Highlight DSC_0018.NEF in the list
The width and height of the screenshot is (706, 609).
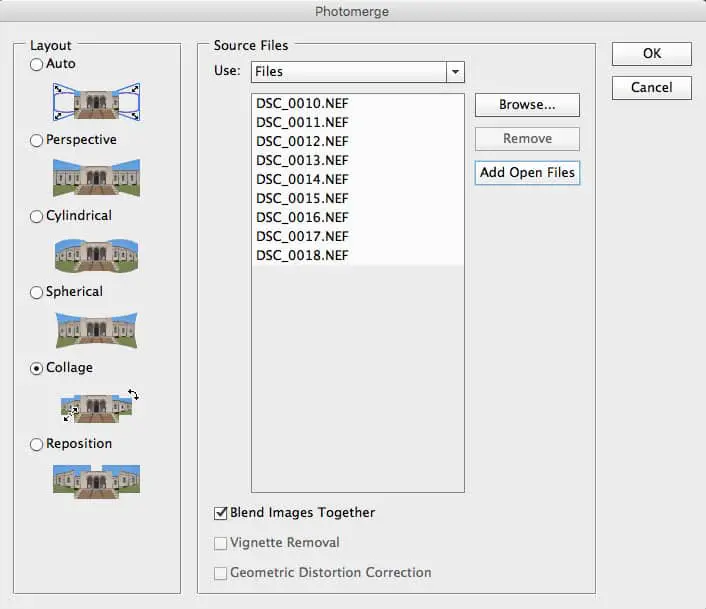click(x=302, y=256)
